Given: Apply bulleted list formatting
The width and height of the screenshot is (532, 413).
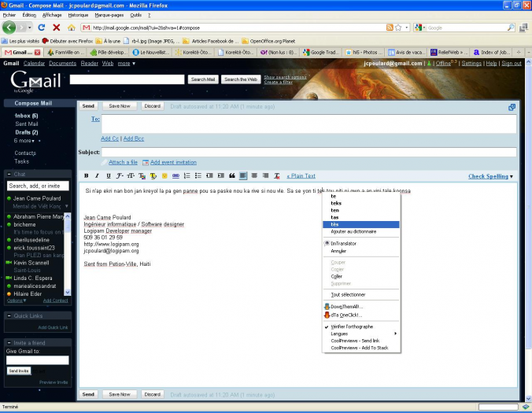Looking at the screenshot, I should [198, 175].
